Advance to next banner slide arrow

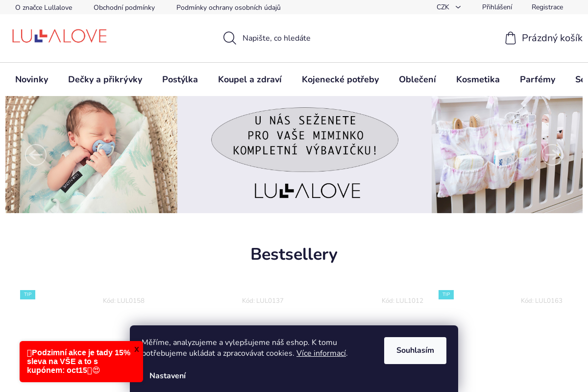552,155
